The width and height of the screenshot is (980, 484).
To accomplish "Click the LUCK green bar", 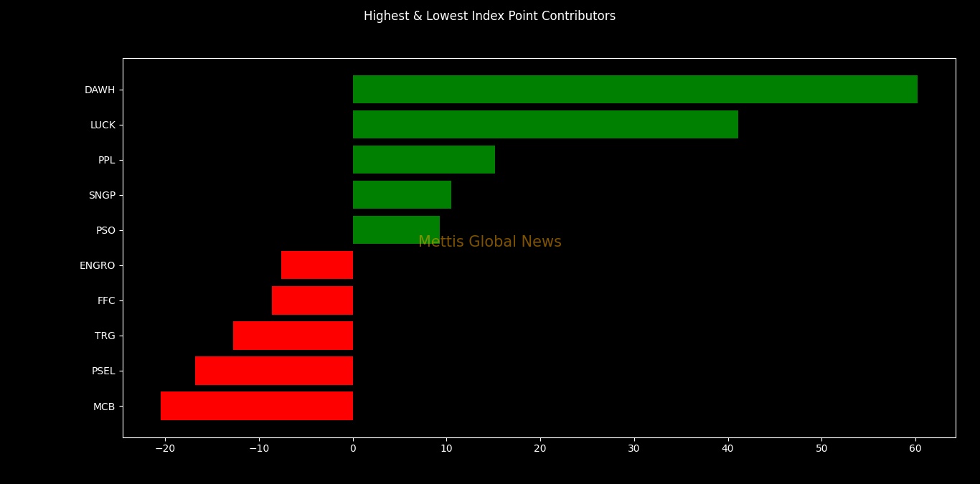I will [545, 125].
